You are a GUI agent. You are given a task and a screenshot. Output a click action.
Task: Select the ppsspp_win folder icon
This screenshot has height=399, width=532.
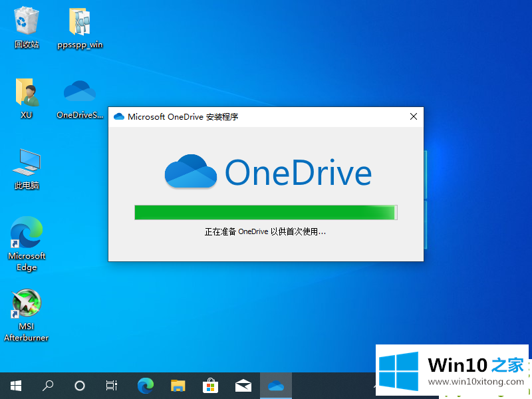pyautogui.click(x=80, y=28)
